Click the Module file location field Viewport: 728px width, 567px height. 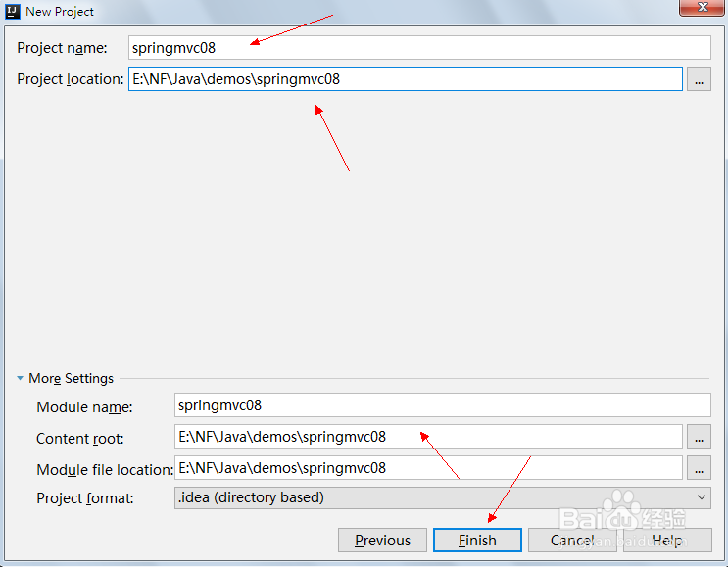point(428,468)
